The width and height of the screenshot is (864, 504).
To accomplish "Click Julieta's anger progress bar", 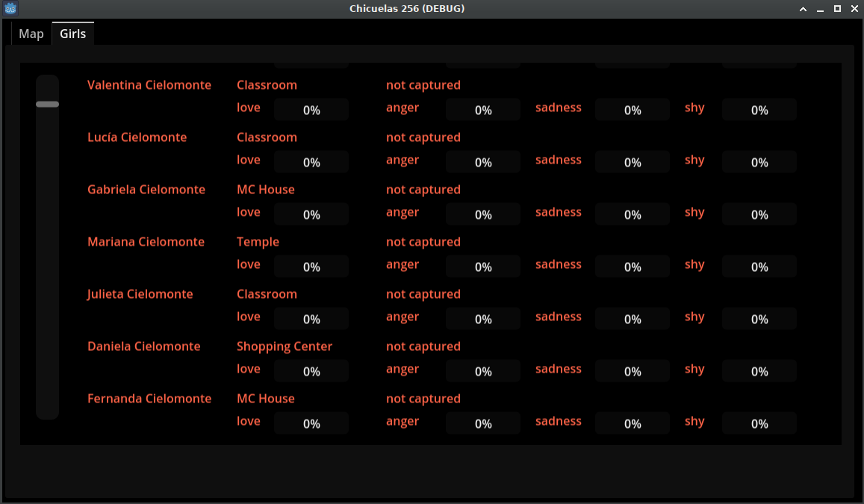I will pos(483,319).
